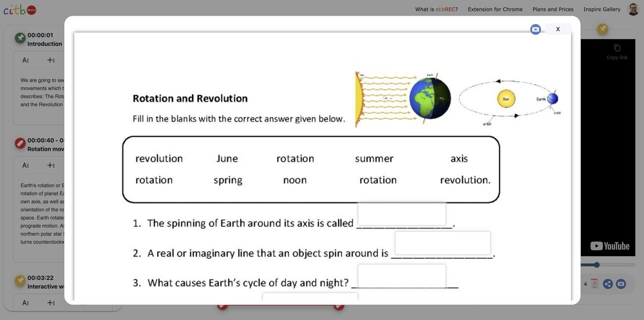This screenshot has height=320, width=644.
Task: Click the word 'spring' in the word bank
Action: [228, 180]
